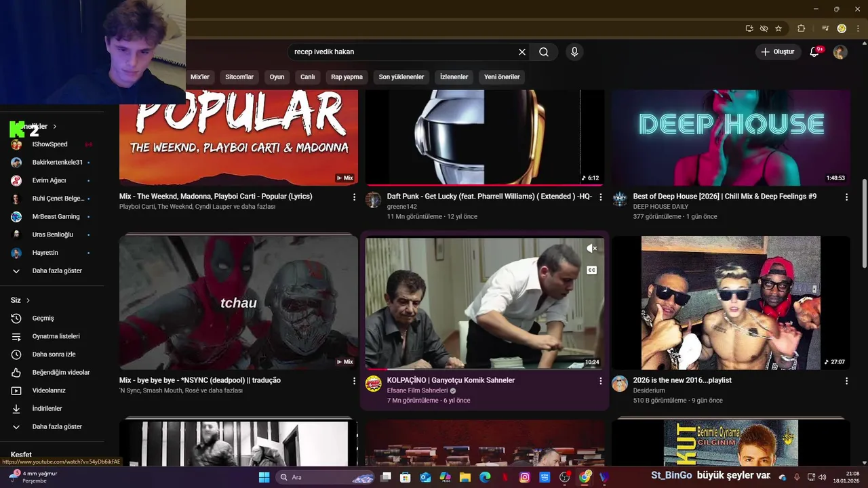Open the Chrome profile avatar

[842, 28]
